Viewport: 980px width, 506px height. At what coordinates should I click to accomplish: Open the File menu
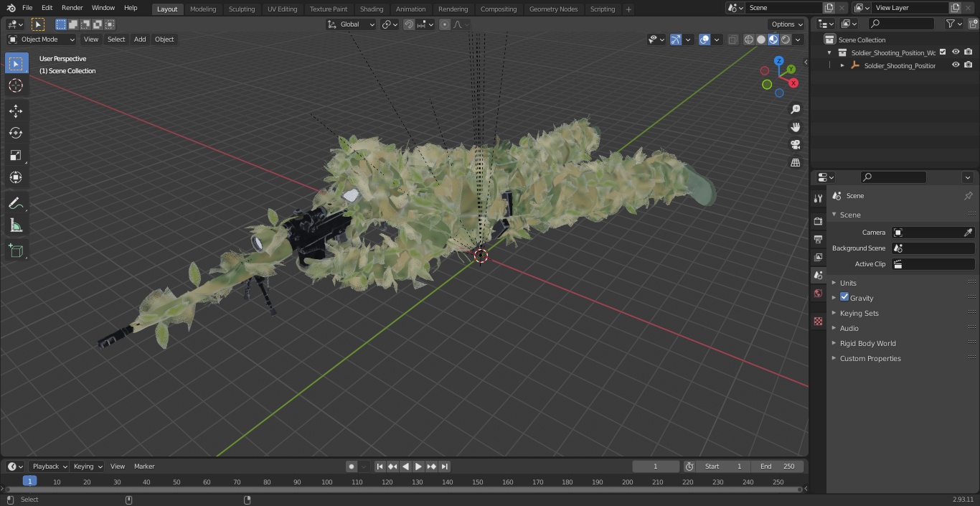pyautogui.click(x=27, y=8)
